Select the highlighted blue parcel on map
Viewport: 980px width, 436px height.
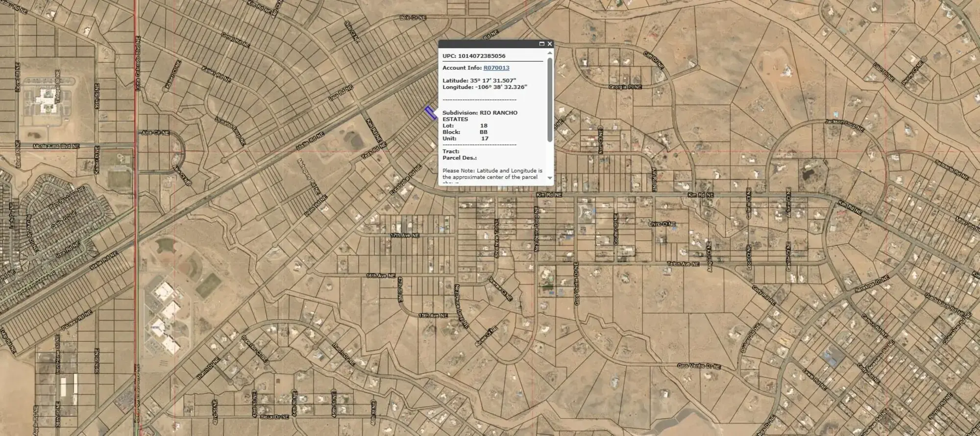point(431,113)
